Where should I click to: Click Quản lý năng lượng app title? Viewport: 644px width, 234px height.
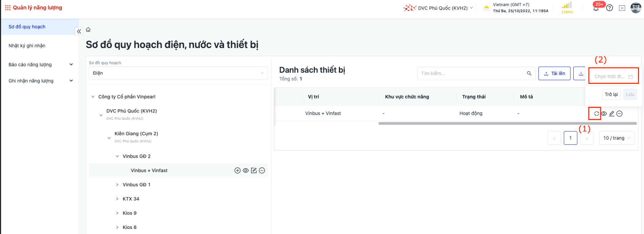[x=37, y=8]
